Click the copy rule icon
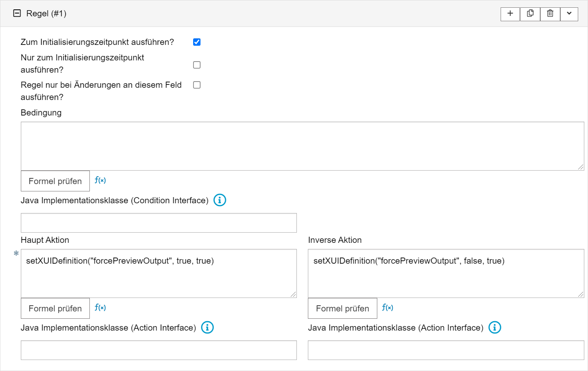588x371 pixels. pyautogui.click(x=530, y=14)
